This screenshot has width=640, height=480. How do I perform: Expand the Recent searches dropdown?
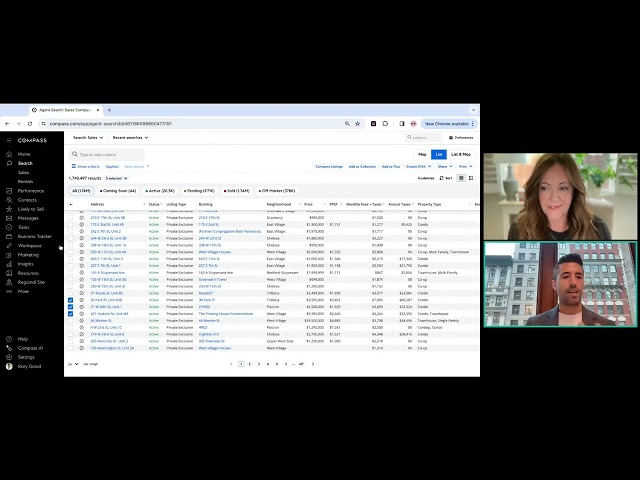pos(130,138)
